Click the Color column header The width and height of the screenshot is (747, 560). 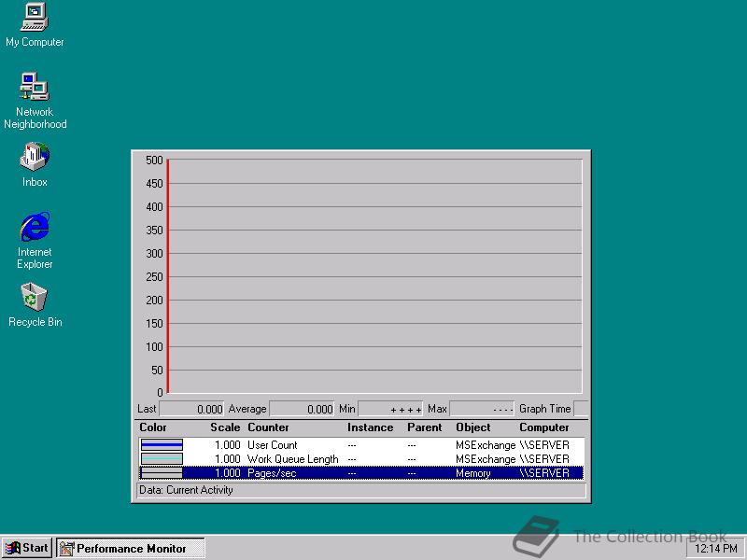coord(153,427)
